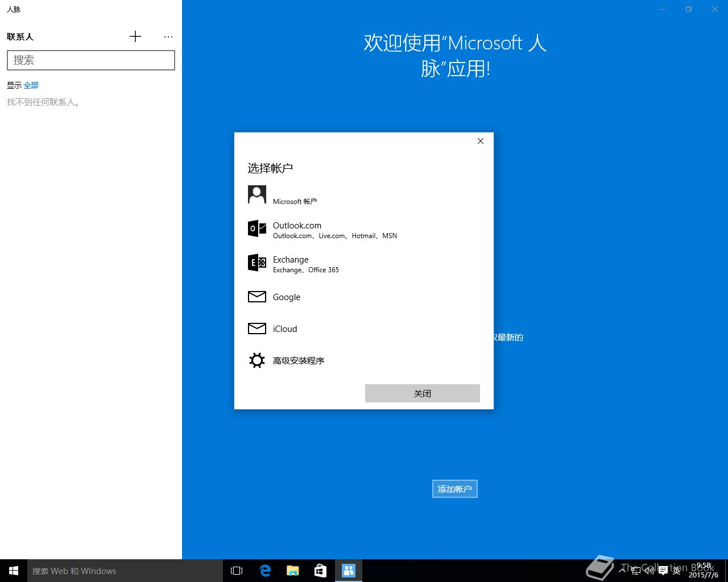Open Task View from the taskbar
The height and width of the screenshot is (582, 728).
(x=237, y=571)
